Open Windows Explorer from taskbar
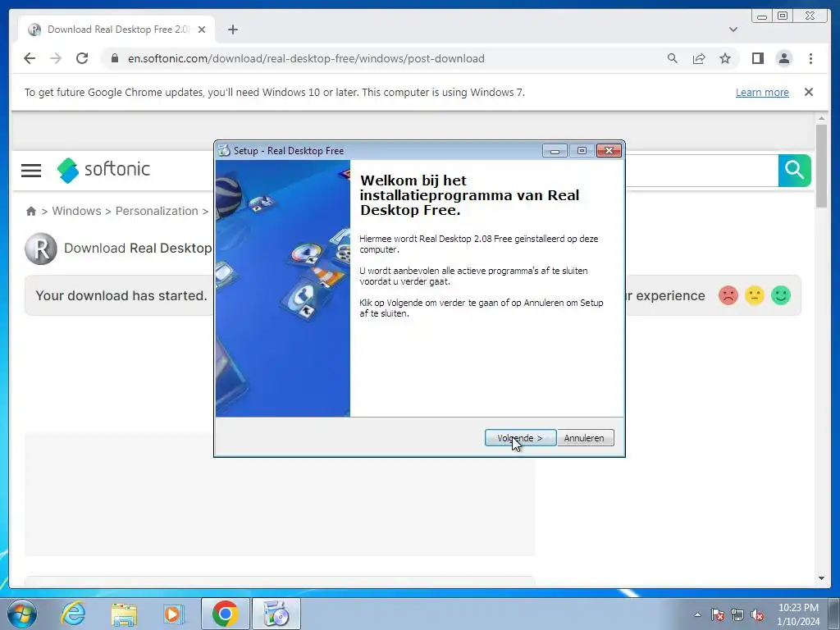The height and width of the screenshot is (630, 840). 124,614
